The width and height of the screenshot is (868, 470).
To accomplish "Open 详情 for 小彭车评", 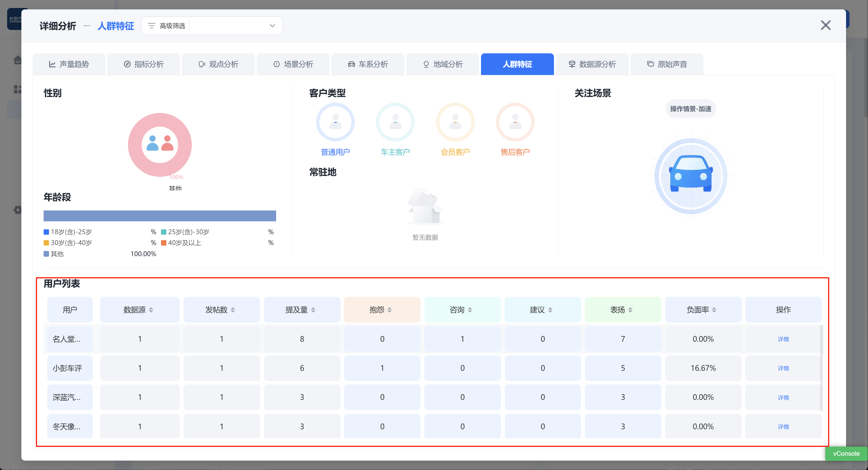I will 783,368.
